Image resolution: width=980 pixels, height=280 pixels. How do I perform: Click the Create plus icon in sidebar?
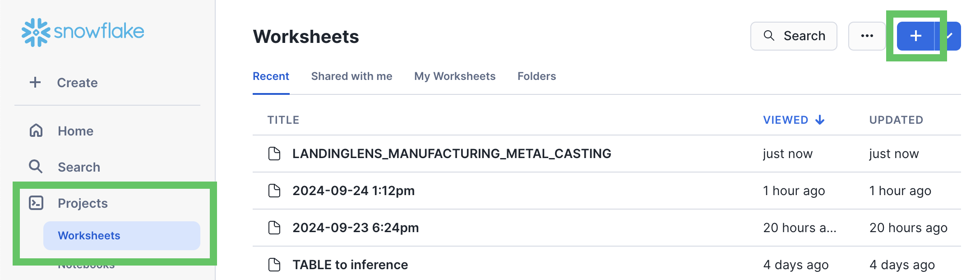(x=35, y=82)
